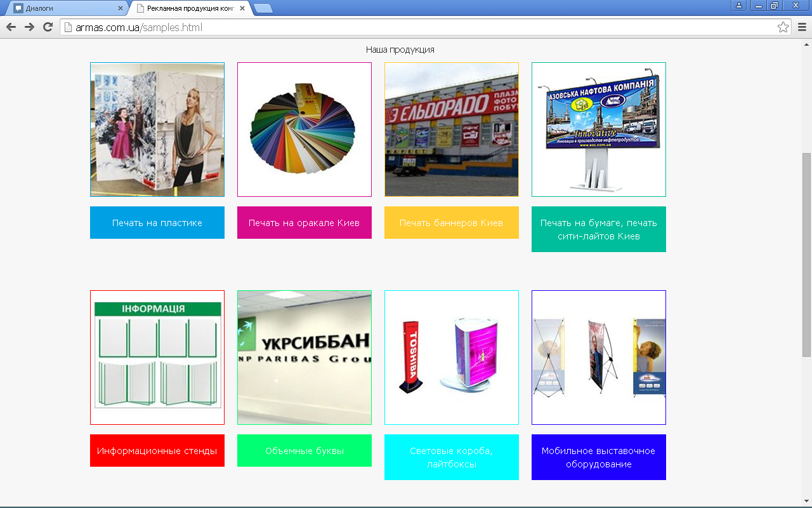
Task: Click the Печать баннеров Киев button
Action: pos(452,223)
